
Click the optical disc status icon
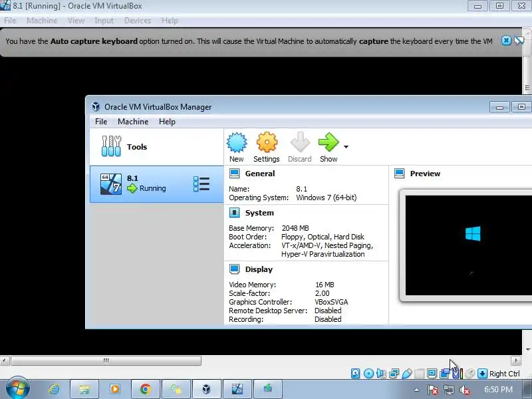click(x=368, y=374)
